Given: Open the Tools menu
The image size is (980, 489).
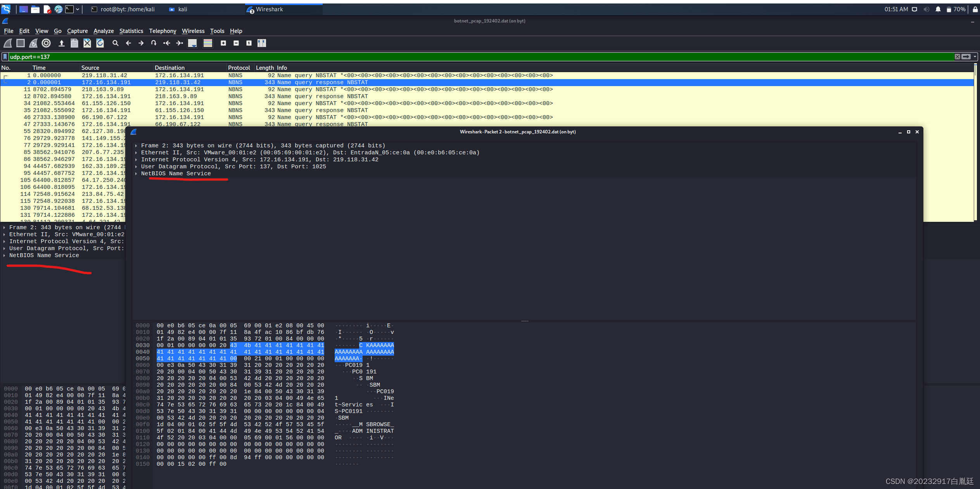Looking at the screenshot, I should click(217, 31).
